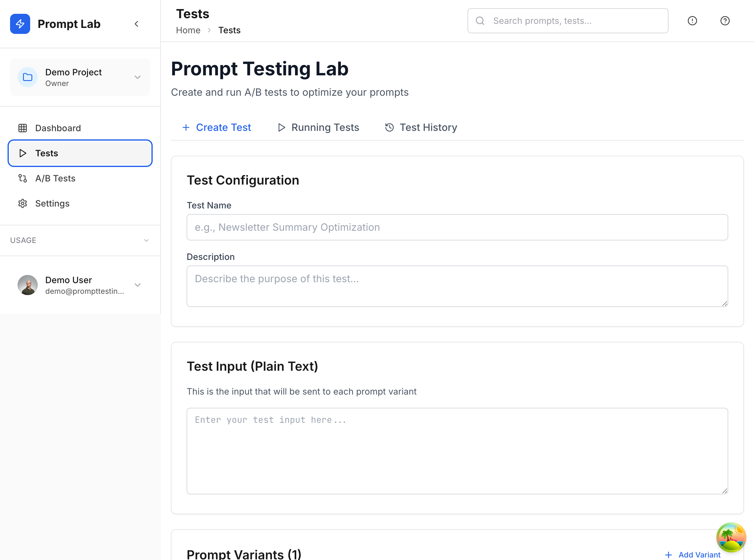The image size is (754, 560).
Task: Click the Demo User avatar photo
Action: 27,285
